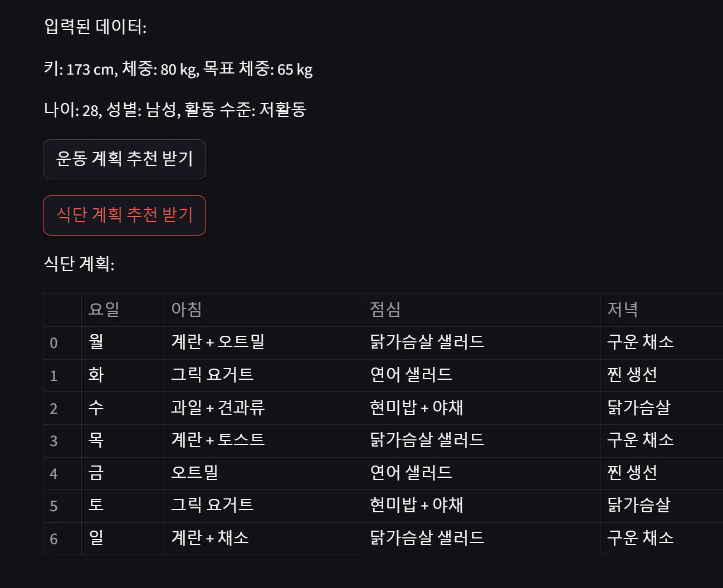Select the 현미밥 + 야채 cell for Saturday

click(x=417, y=506)
